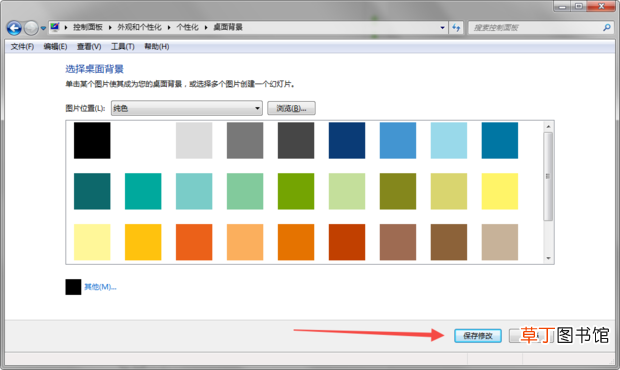The width and height of the screenshot is (620, 370).
Task: Select the pale lime green swatch
Action: tap(347, 191)
